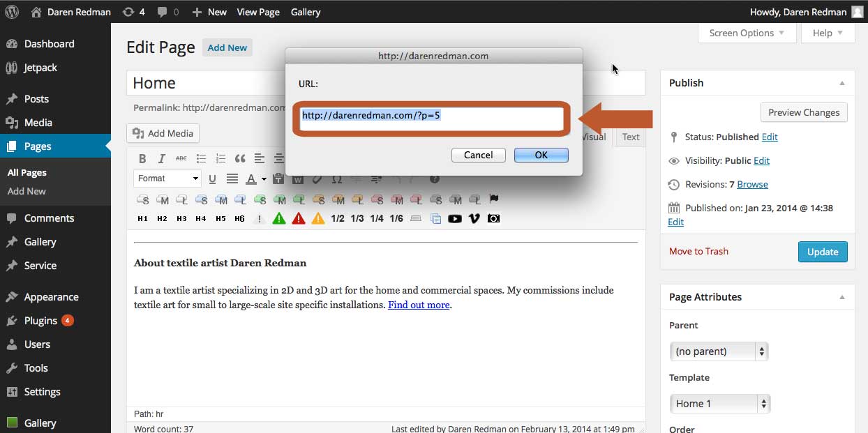
Task: Click the Add Media button
Action: coord(163,133)
